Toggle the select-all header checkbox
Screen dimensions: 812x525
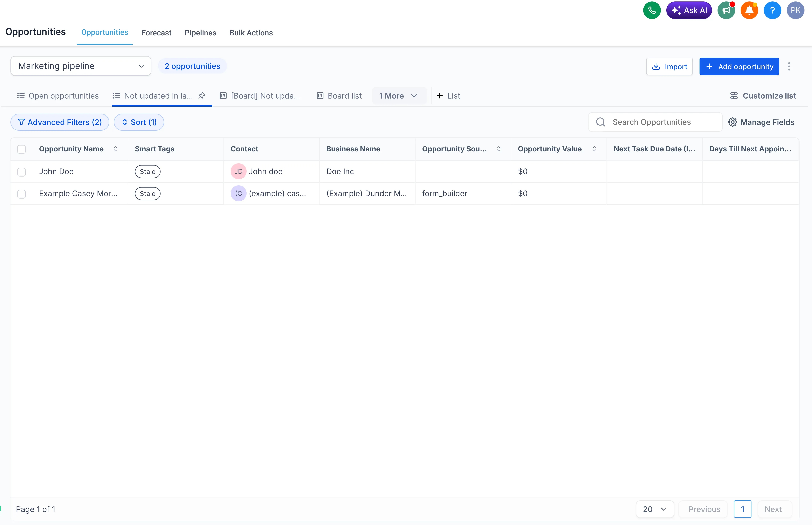click(21, 149)
